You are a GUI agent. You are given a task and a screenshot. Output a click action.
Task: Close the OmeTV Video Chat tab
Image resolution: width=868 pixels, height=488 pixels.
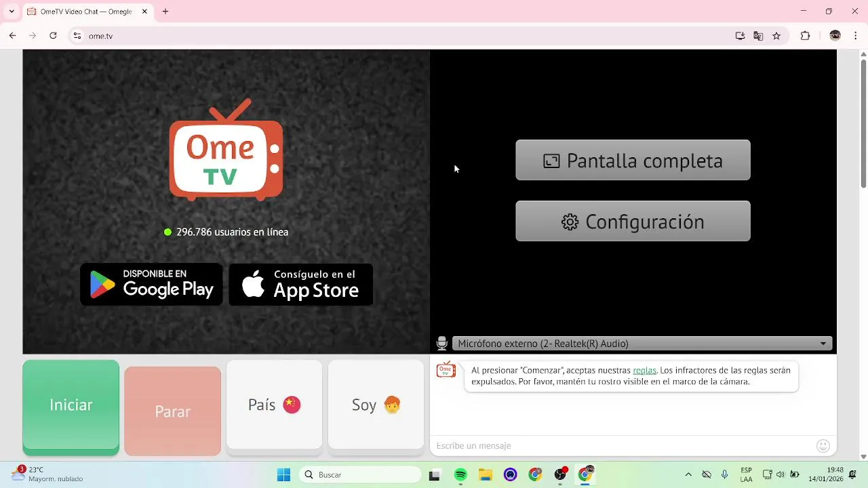(144, 12)
